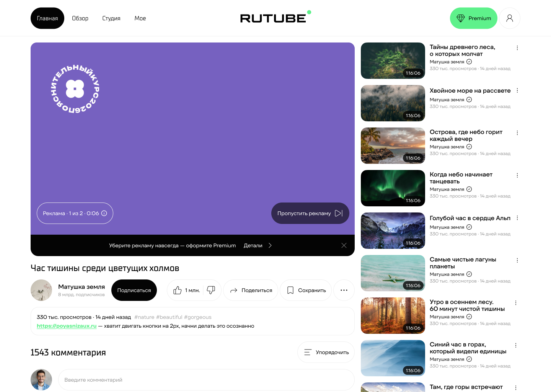Open options for Утро в осеннем лесу
The width and height of the screenshot is (551, 392).
click(x=516, y=303)
